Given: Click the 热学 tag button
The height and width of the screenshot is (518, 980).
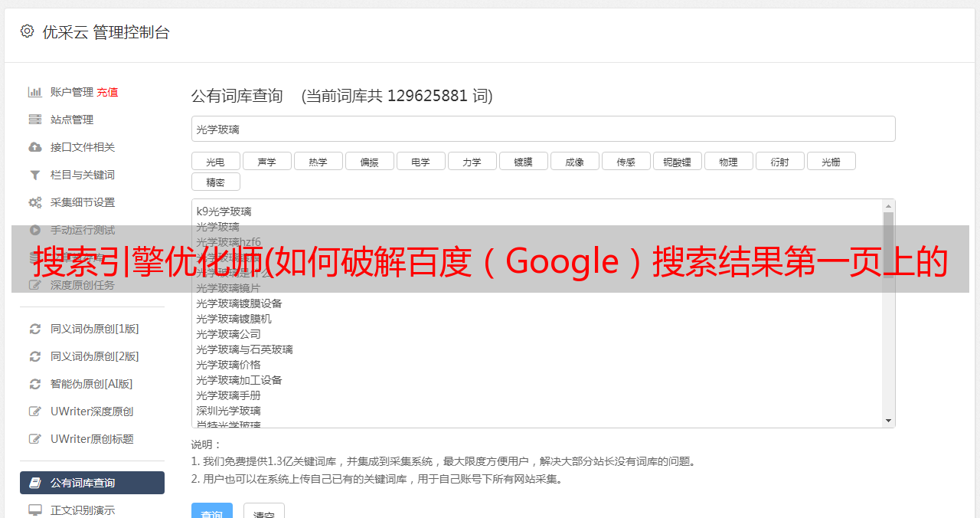Looking at the screenshot, I should pos(318,161).
